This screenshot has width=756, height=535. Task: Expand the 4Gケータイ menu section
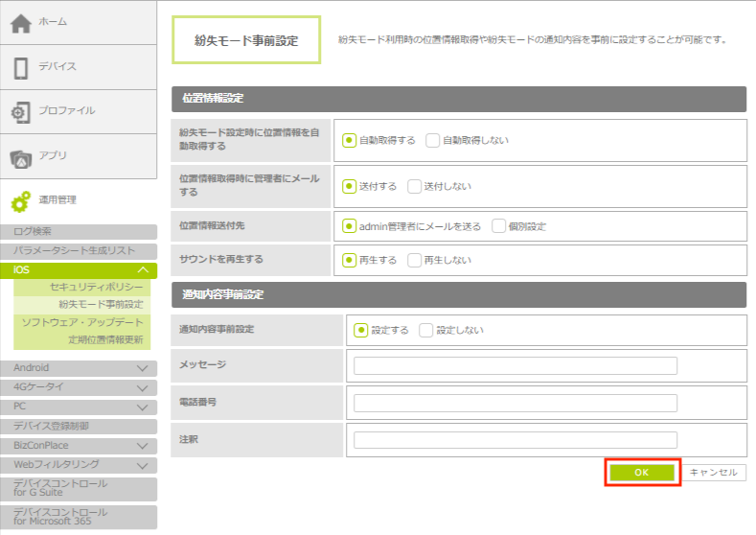pos(143,387)
